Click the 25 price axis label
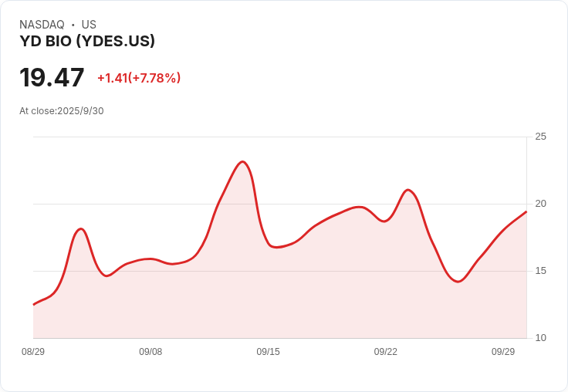This screenshot has height=392, width=568. click(x=540, y=137)
